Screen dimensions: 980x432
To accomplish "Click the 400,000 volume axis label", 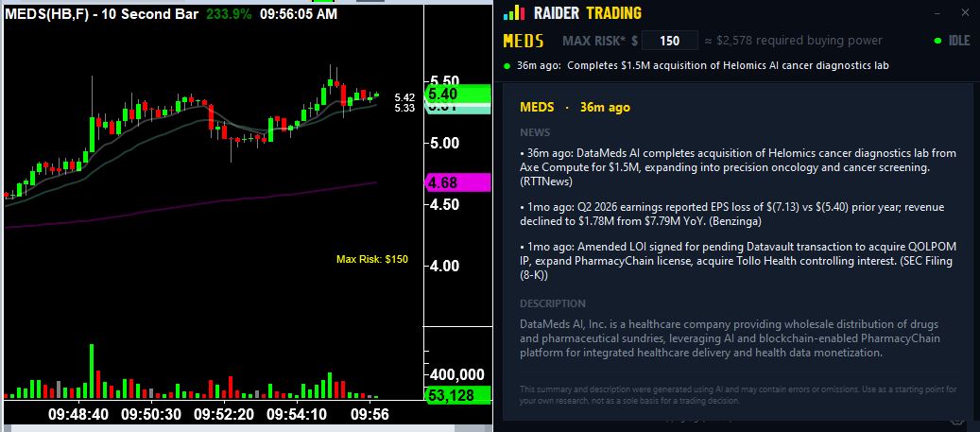I will click(x=456, y=374).
